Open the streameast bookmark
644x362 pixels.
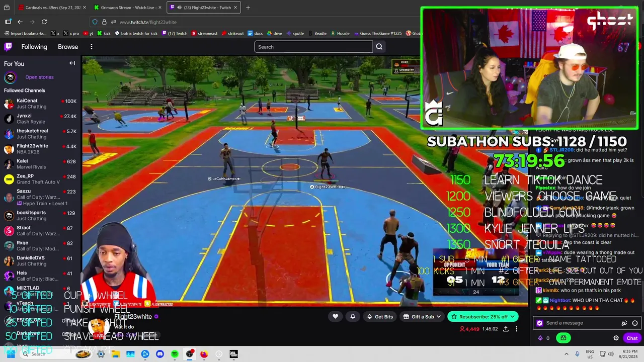pos(204,34)
